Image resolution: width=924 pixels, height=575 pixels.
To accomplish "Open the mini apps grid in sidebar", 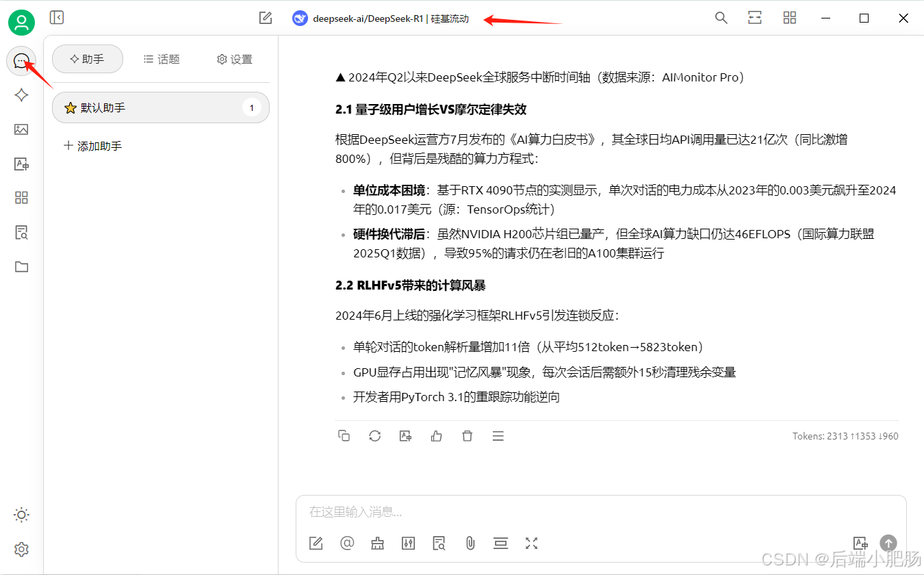I will tap(21, 198).
